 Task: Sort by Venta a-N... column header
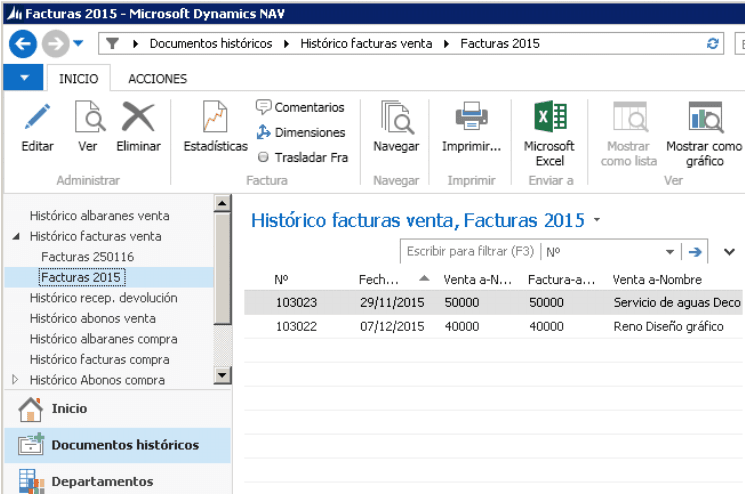[x=478, y=279]
